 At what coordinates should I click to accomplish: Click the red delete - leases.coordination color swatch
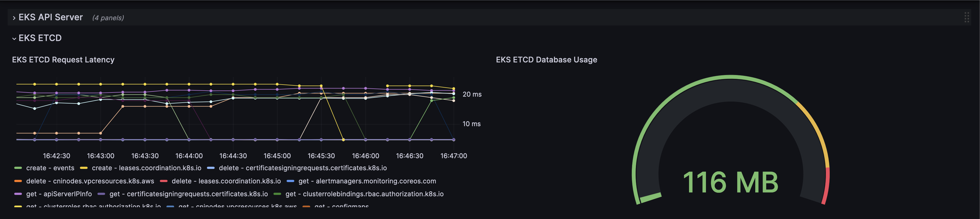[164, 181]
